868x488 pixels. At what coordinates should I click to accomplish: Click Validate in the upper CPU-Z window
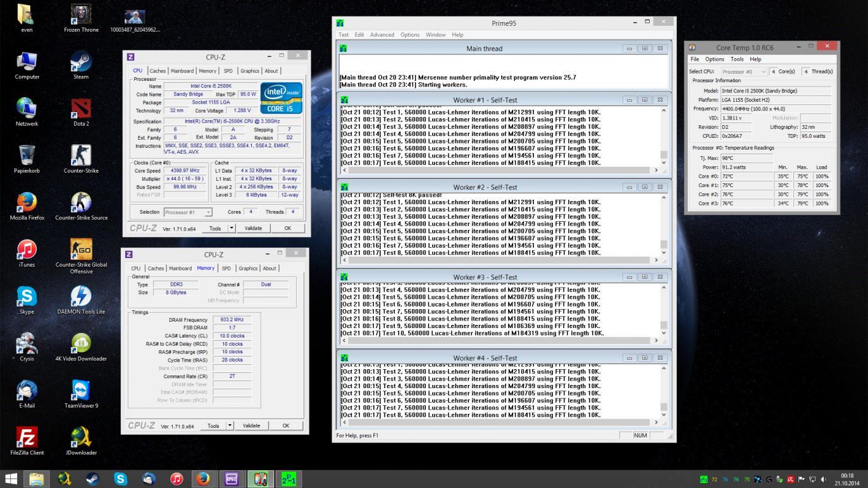point(253,228)
